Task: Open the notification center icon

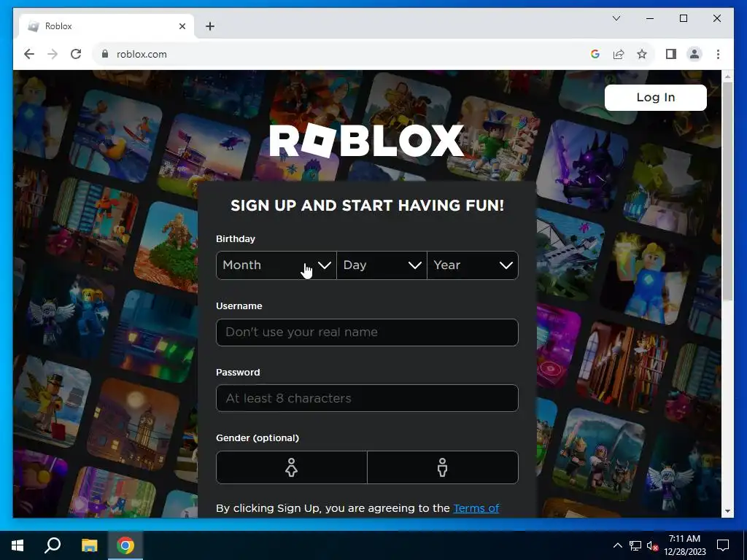Action: click(723, 545)
